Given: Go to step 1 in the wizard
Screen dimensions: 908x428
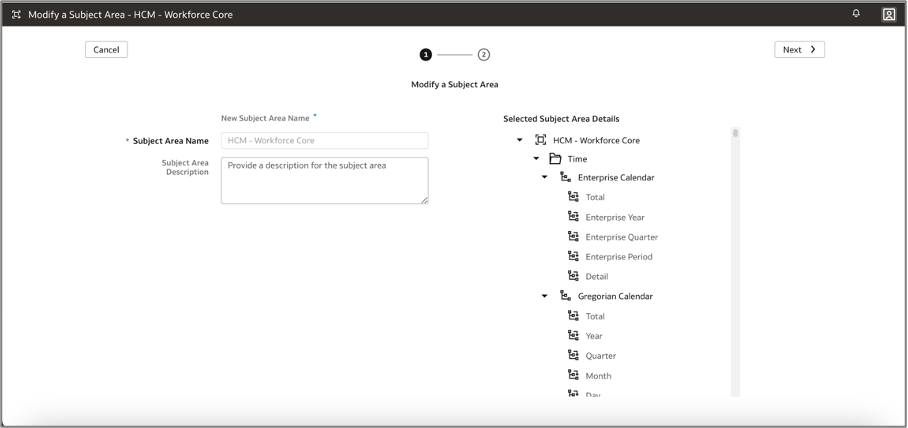Looking at the screenshot, I should [x=426, y=55].
